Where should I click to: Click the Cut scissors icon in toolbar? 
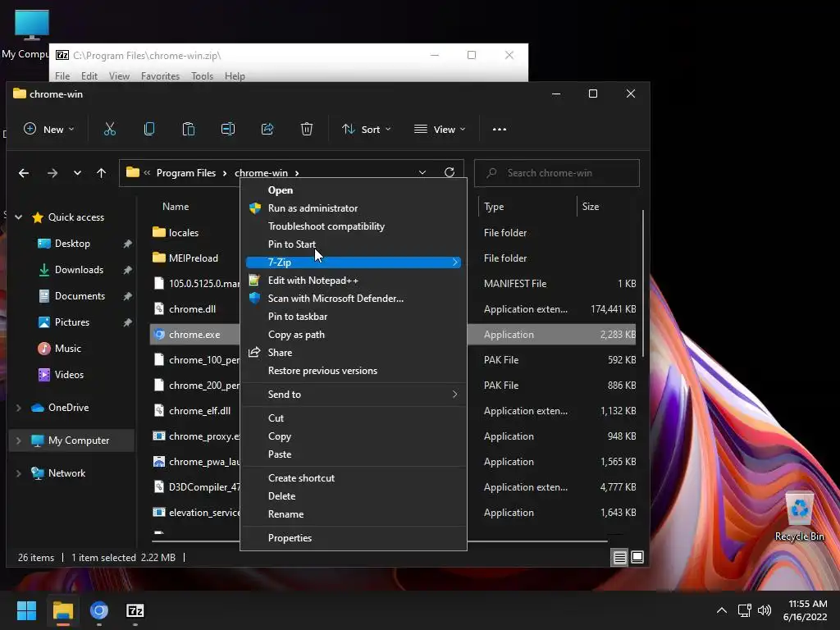coord(110,129)
